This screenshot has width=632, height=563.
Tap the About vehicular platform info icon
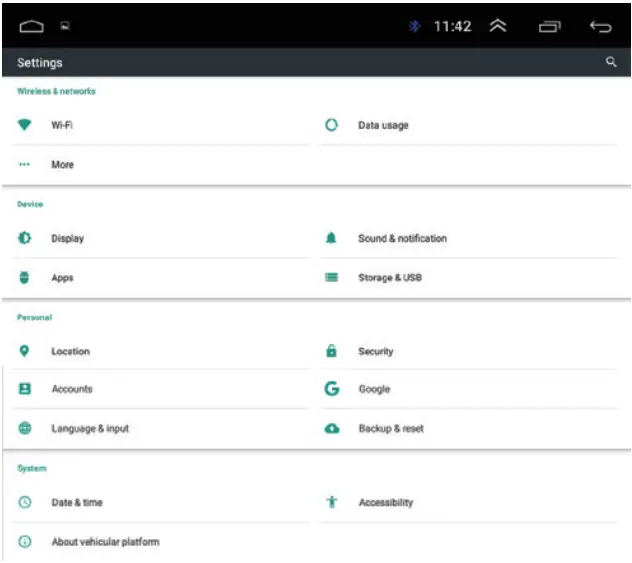tap(25, 541)
